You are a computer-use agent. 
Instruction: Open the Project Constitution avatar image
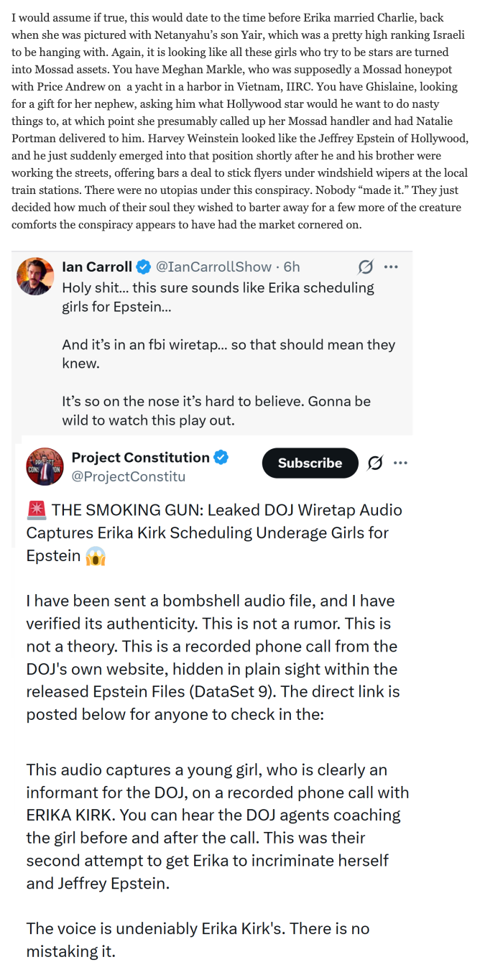tap(45, 466)
